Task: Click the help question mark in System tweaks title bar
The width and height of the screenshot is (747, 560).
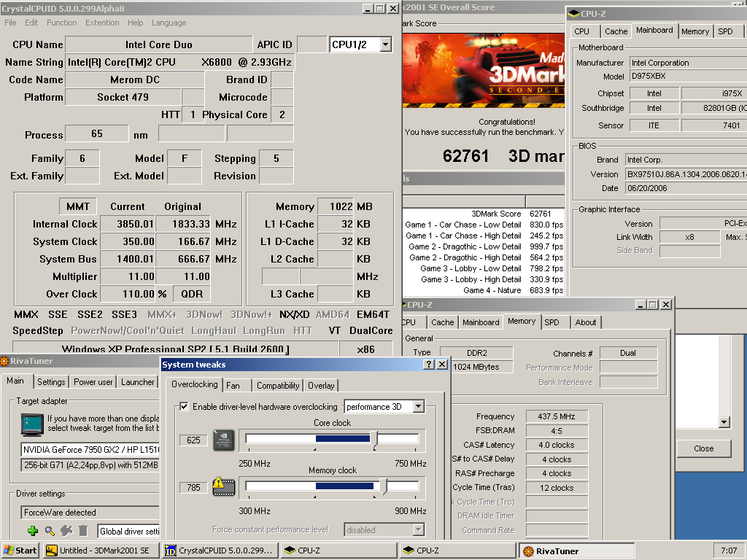Action: (x=429, y=365)
